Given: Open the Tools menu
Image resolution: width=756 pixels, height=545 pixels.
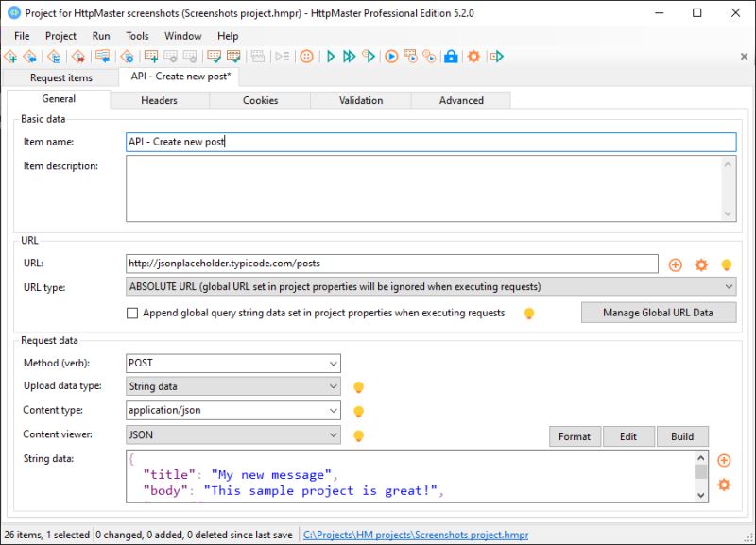Looking at the screenshot, I should coord(137,36).
